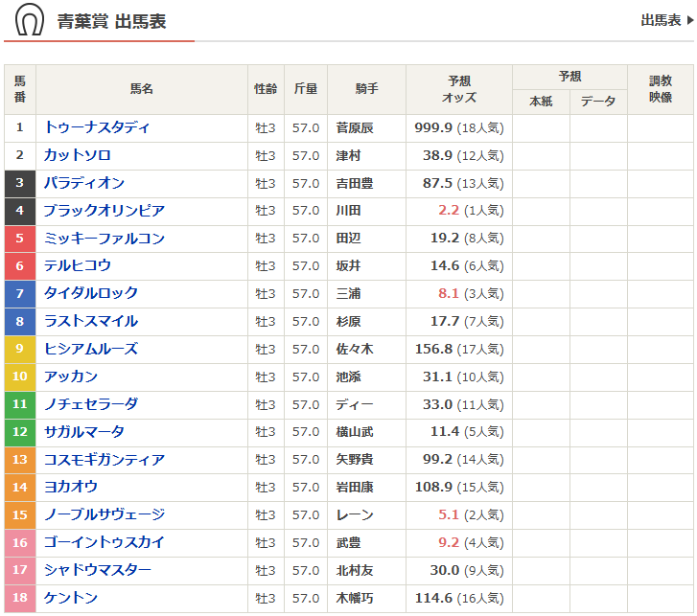
Task: Open ブラックオリンピア horse page
Action: click(x=104, y=211)
